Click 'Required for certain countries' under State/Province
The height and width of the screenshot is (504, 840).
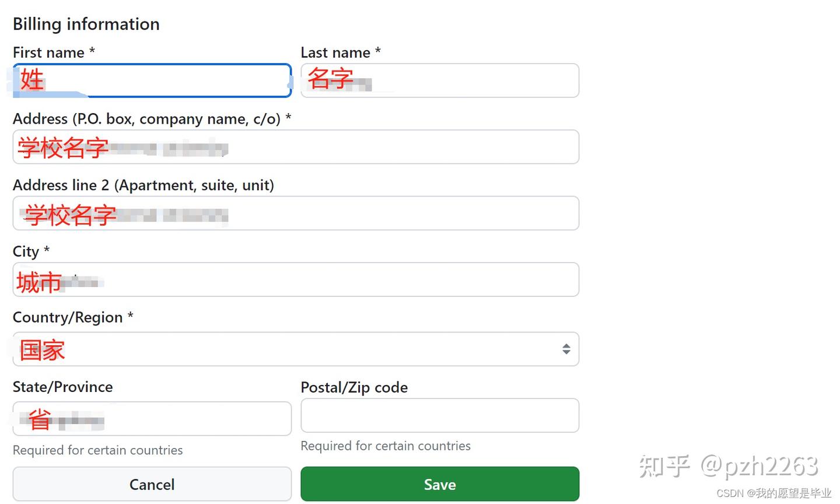[97, 450]
